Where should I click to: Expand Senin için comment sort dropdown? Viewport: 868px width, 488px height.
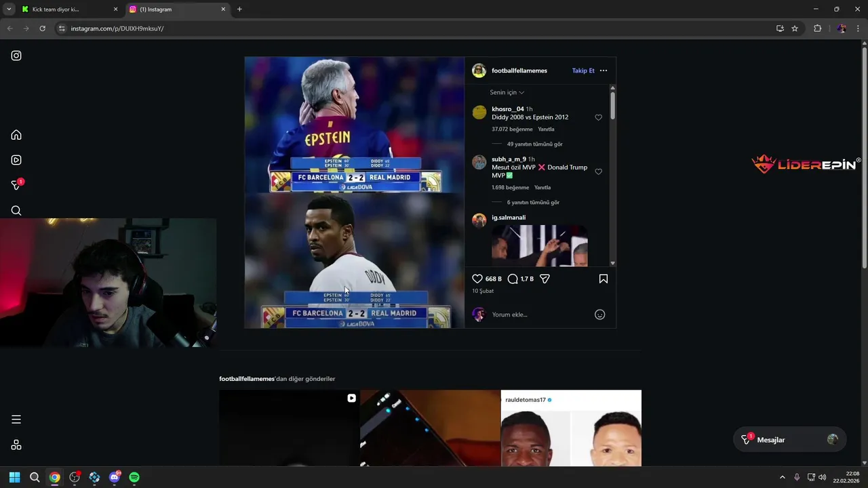507,92
